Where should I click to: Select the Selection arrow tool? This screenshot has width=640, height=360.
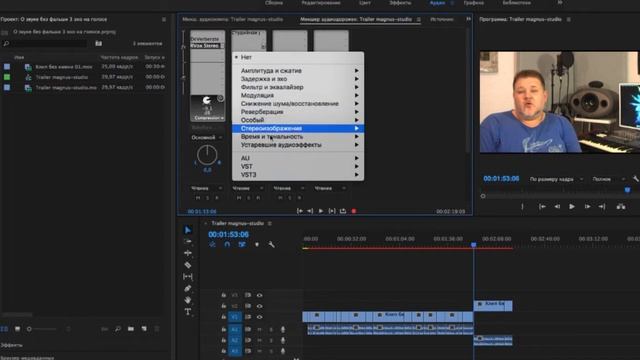(x=188, y=230)
